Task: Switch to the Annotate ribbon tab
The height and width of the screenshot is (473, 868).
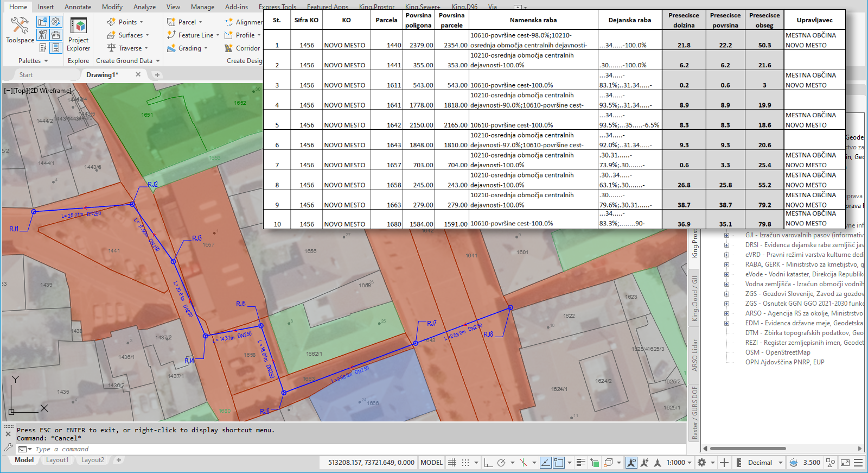Action: (x=78, y=7)
